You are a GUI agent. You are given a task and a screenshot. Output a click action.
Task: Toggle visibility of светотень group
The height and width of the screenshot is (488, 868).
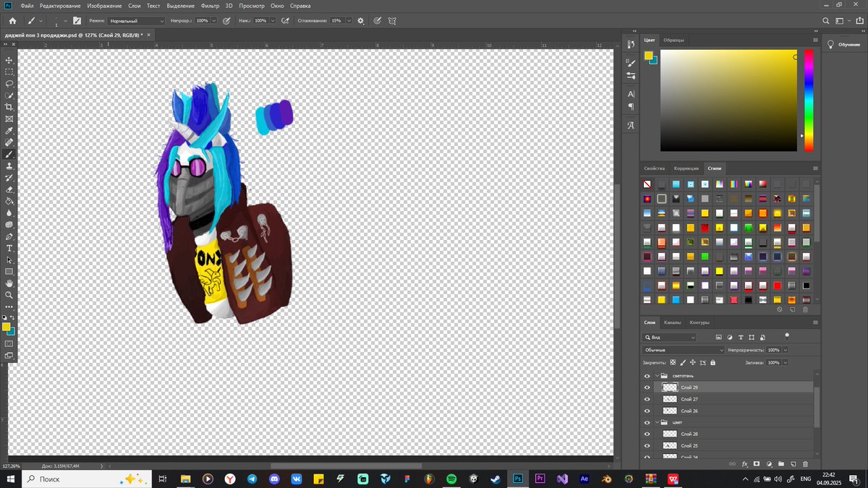(x=647, y=376)
